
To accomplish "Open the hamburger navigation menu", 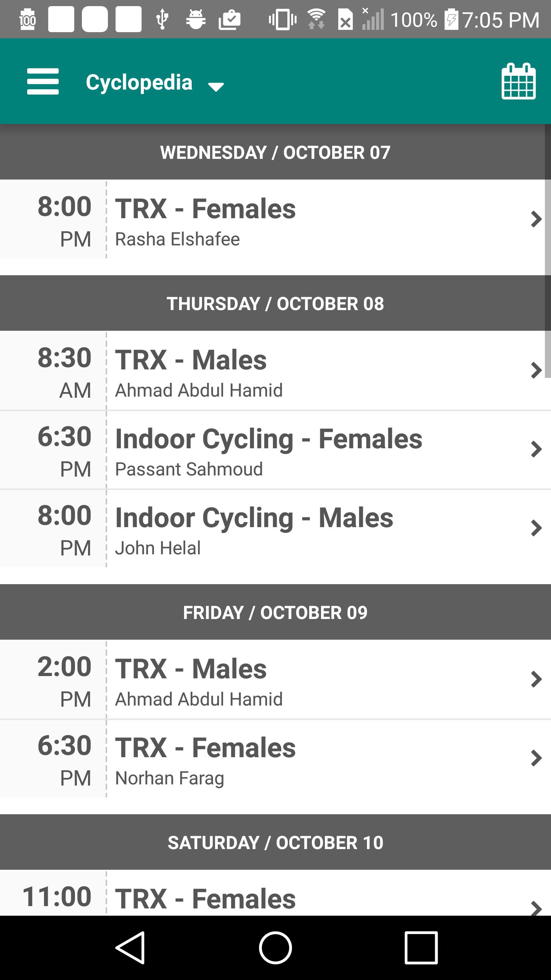I will pos(43,81).
